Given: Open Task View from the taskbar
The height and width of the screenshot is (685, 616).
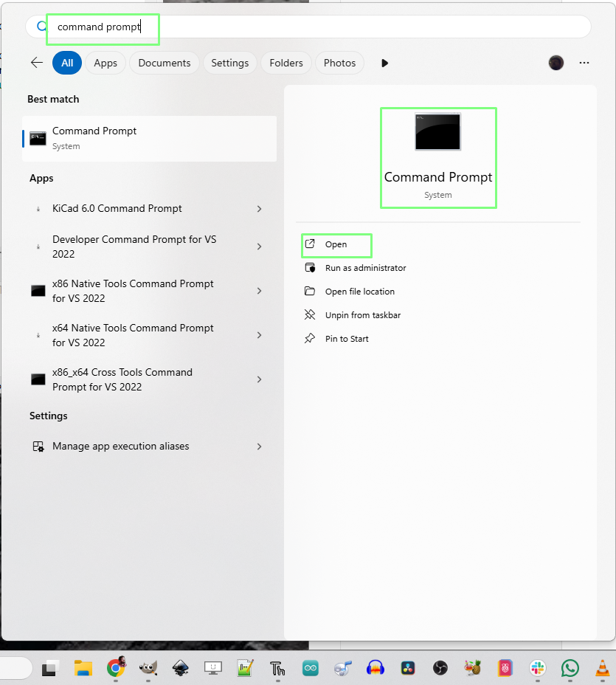Looking at the screenshot, I should coord(50,667).
